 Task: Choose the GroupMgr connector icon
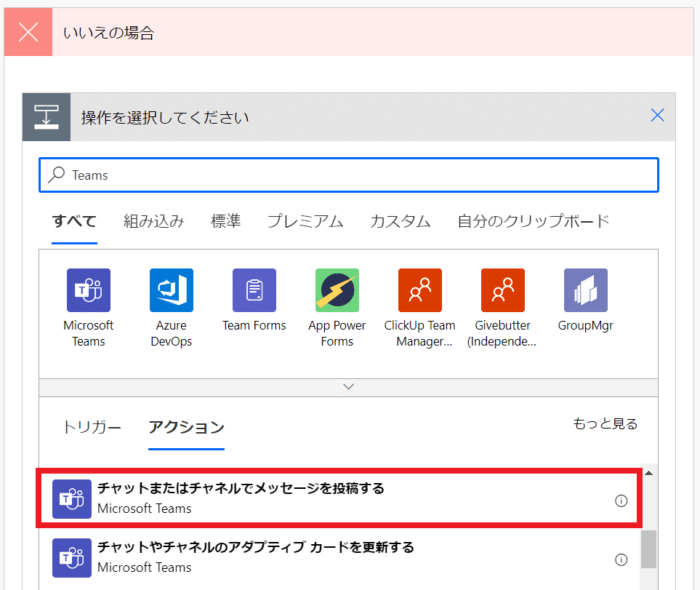586,290
